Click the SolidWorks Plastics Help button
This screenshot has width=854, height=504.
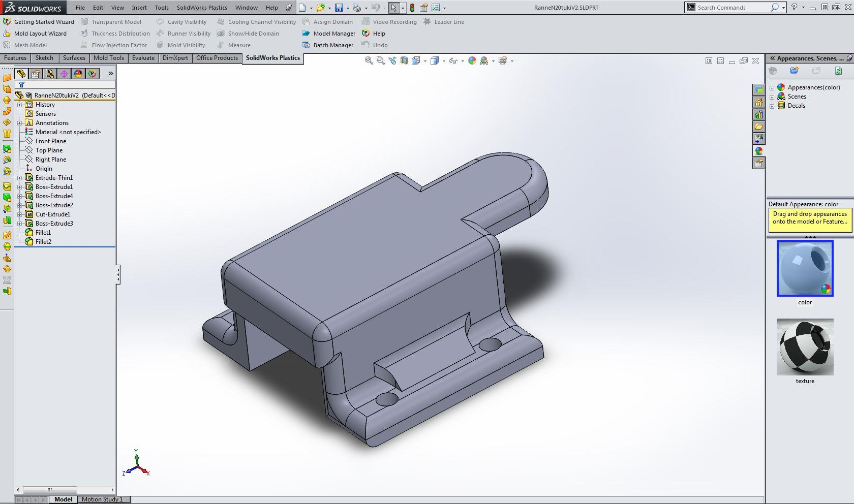pos(374,34)
